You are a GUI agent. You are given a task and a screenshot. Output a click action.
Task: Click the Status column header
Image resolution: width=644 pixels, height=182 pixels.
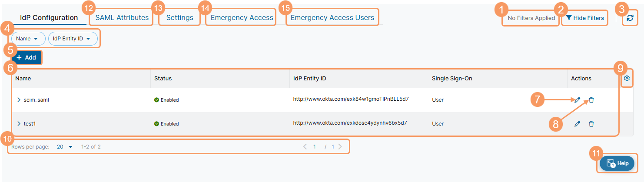163,79
